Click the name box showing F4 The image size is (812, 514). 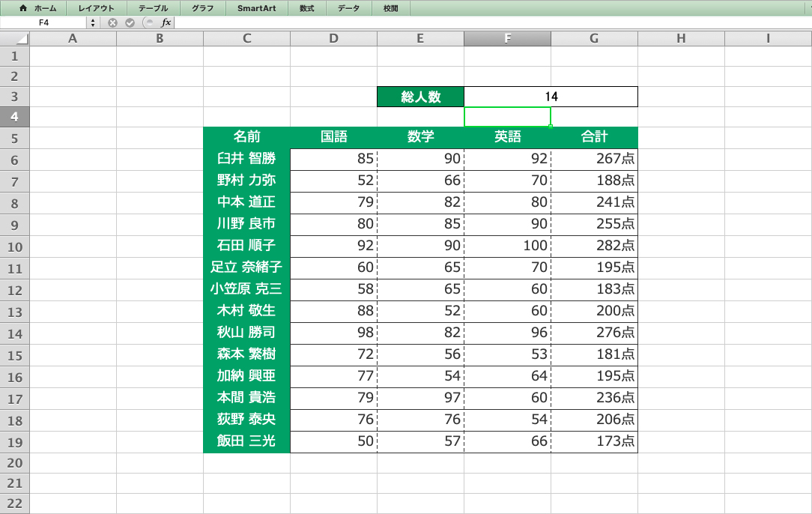point(44,22)
